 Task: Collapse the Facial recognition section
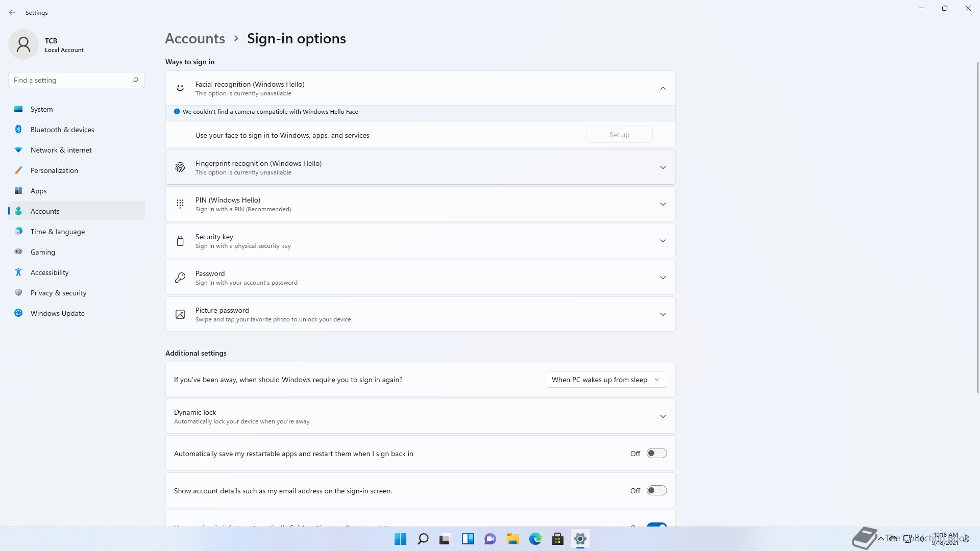(663, 88)
